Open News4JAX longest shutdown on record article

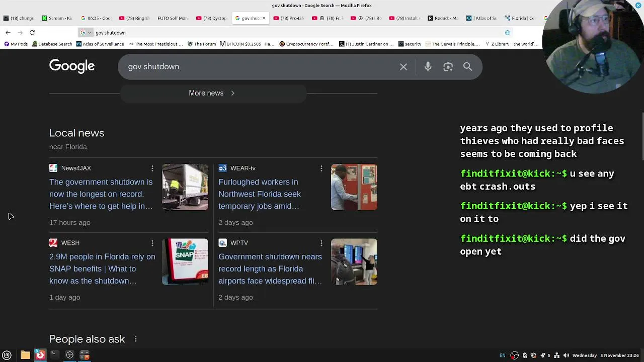point(101,194)
